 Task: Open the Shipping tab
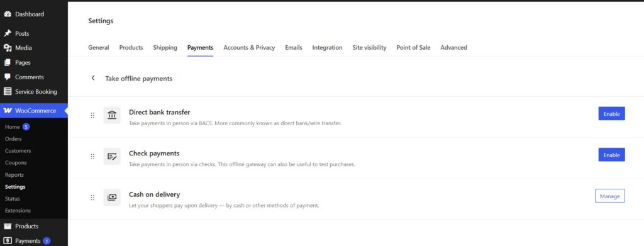165,48
